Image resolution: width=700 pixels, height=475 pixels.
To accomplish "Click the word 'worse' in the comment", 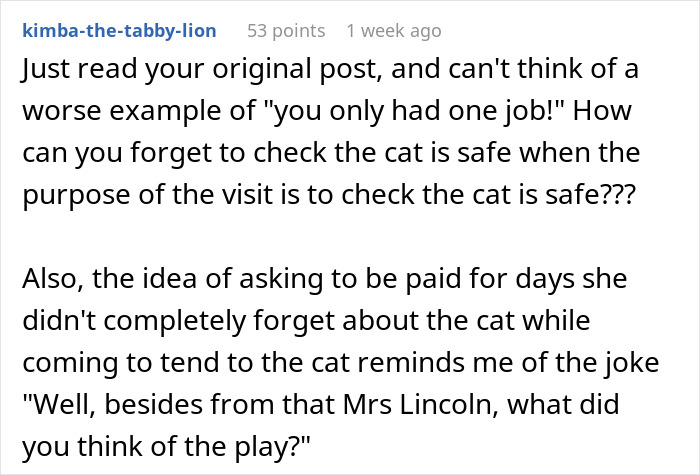I will [62, 111].
